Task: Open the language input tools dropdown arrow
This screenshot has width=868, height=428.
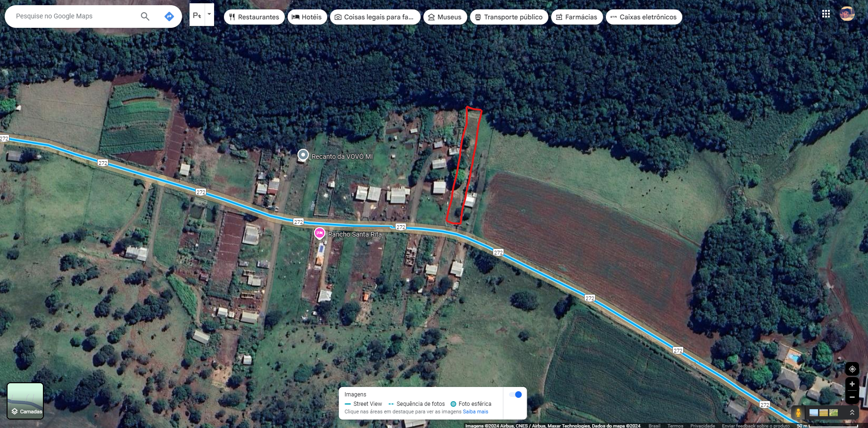Action: point(209,14)
